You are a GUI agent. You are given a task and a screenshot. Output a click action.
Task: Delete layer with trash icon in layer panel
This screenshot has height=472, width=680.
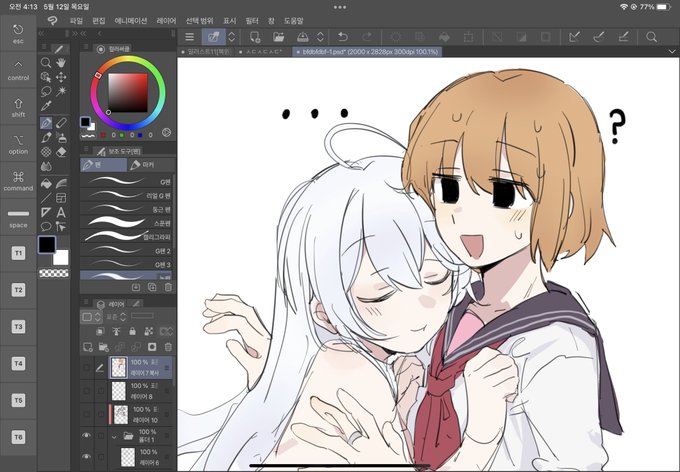point(168,347)
